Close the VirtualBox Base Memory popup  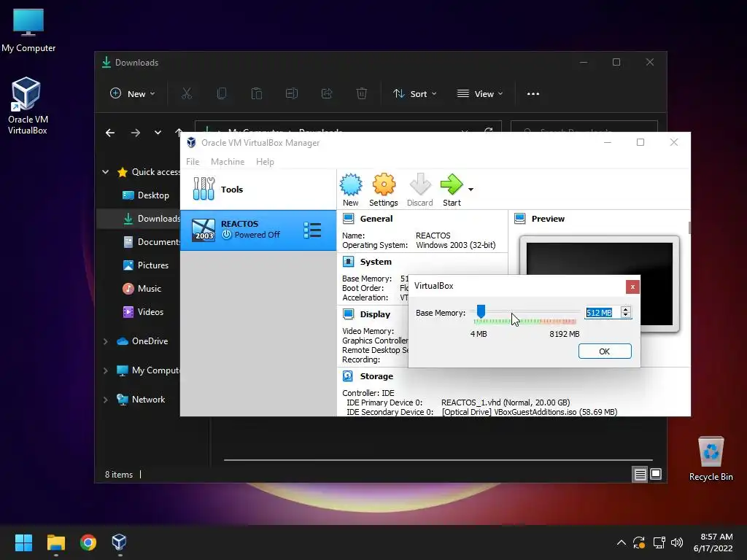point(632,287)
